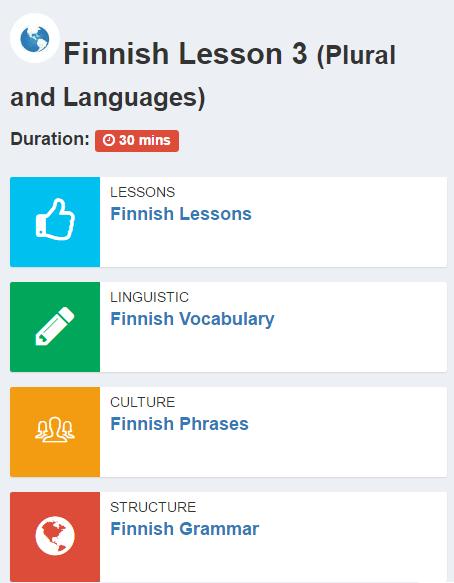The height and width of the screenshot is (583, 454).
Task: Open the Finnish Vocabulary link
Action: coord(192,319)
